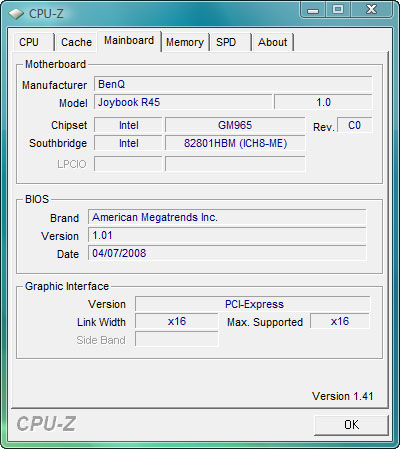
Task: Click the BIOS group title
Action: pyautogui.click(x=37, y=199)
